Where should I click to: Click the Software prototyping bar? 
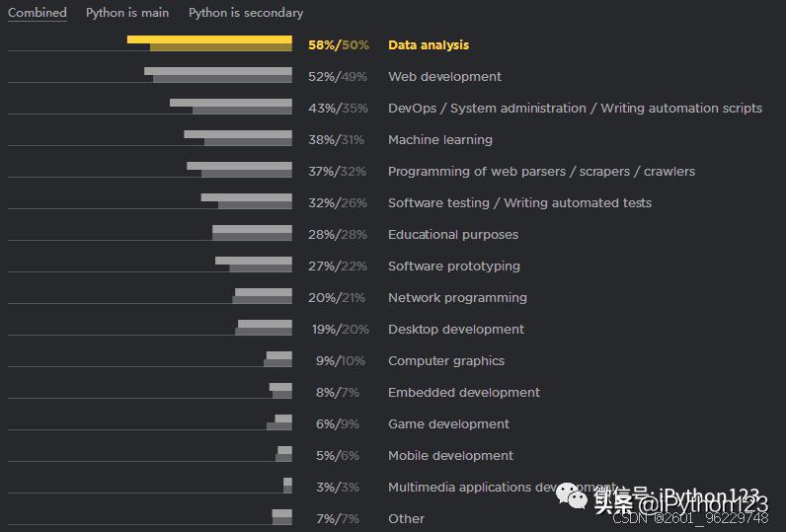click(x=254, y=264)
